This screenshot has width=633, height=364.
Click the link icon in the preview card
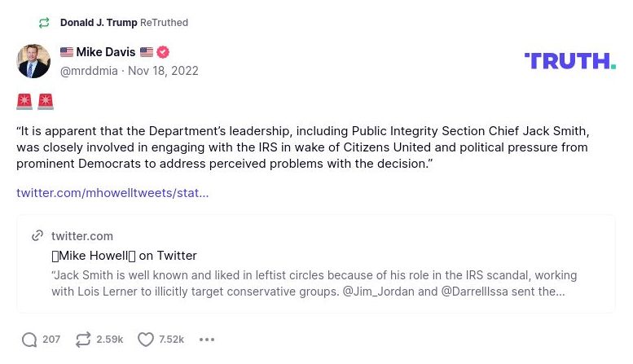coord(37,236)
